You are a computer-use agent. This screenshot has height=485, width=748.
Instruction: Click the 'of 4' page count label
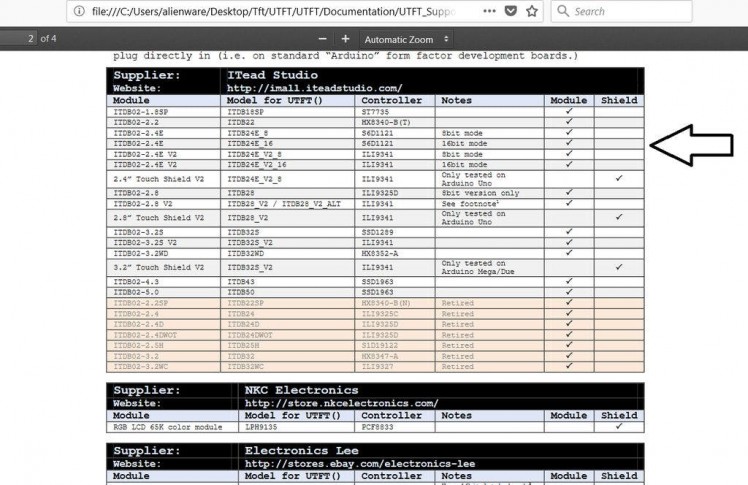tap(48, 39)
